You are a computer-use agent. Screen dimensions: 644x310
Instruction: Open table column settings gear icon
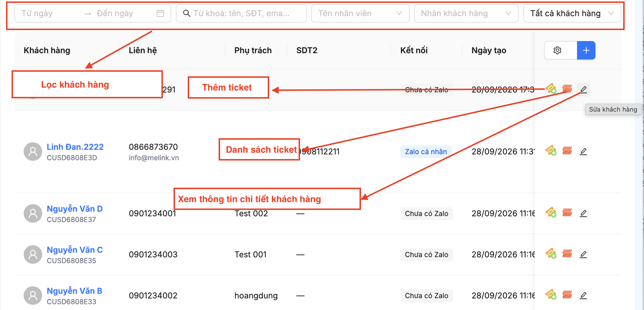pos(557,50)
